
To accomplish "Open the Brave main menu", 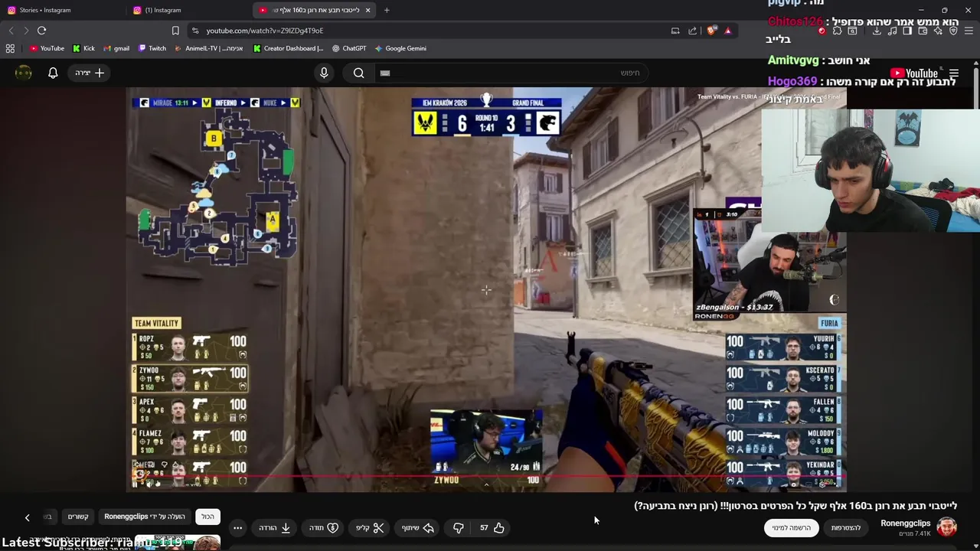I will tap(969, 31).
